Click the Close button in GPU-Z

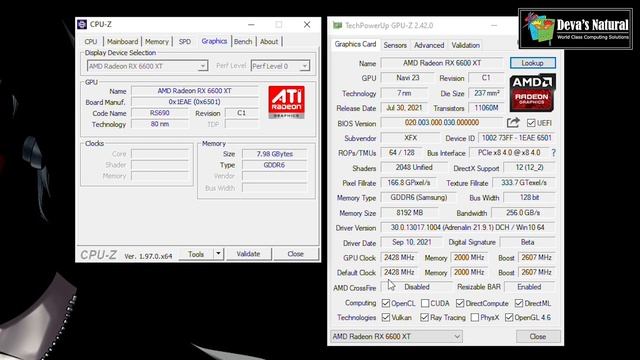click(538, 336)
